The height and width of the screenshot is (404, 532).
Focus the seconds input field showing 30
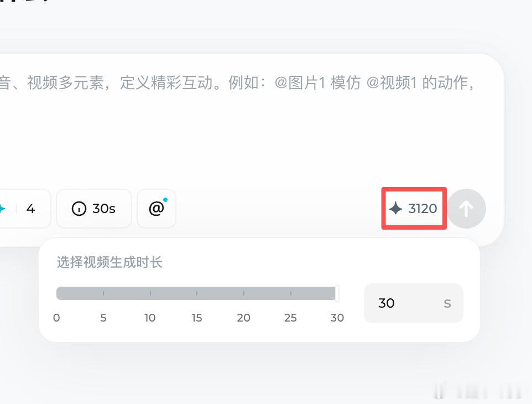[x=414, y=303]
